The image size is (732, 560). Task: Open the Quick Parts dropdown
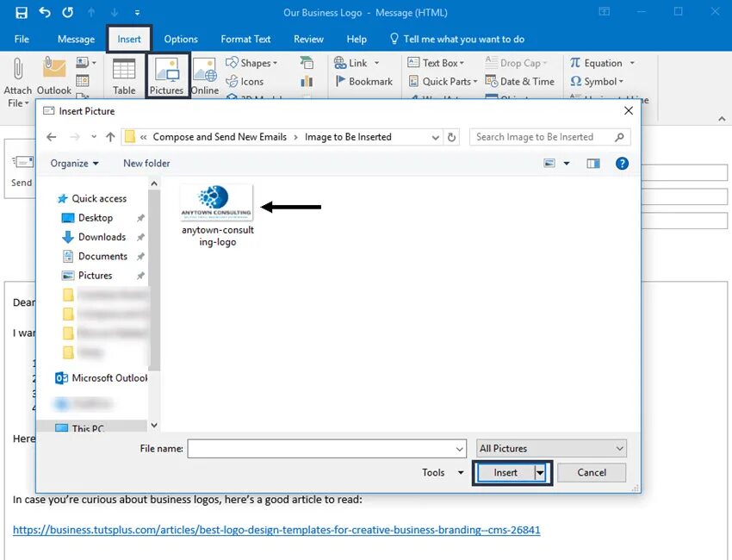(x=443, y=81)
